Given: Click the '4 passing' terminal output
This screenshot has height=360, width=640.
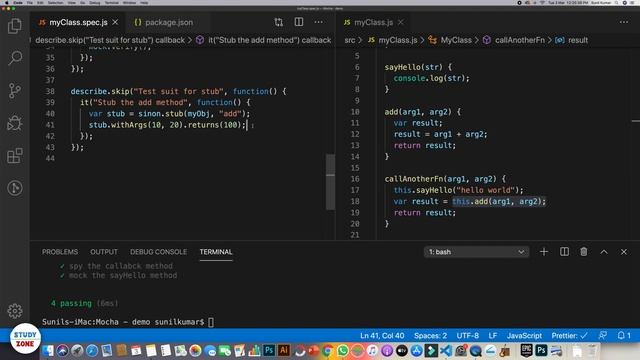Looking at the screenshot, I should pyautogui.click(x=71, y=303).
